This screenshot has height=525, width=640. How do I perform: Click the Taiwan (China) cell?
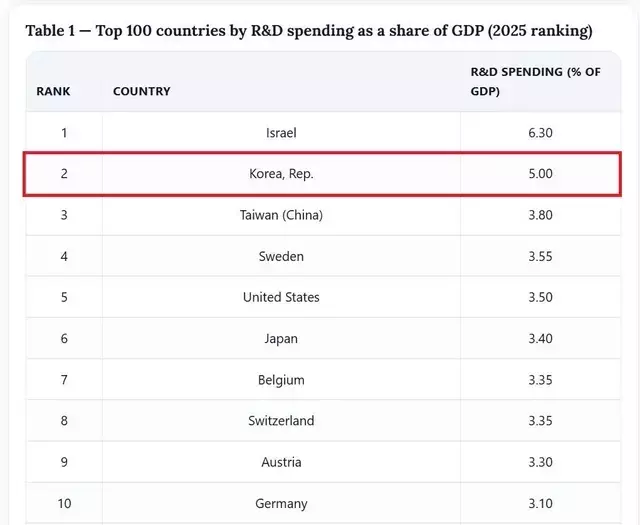coord(281,215)
